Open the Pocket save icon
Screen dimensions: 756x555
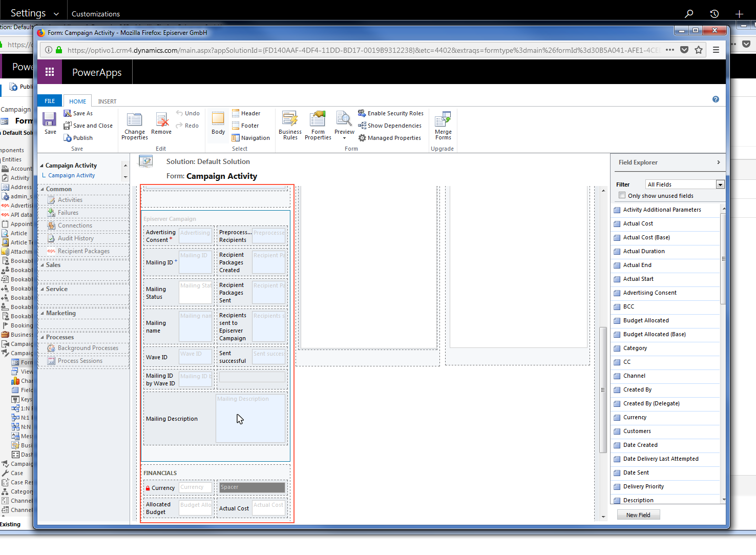(684, 50)
